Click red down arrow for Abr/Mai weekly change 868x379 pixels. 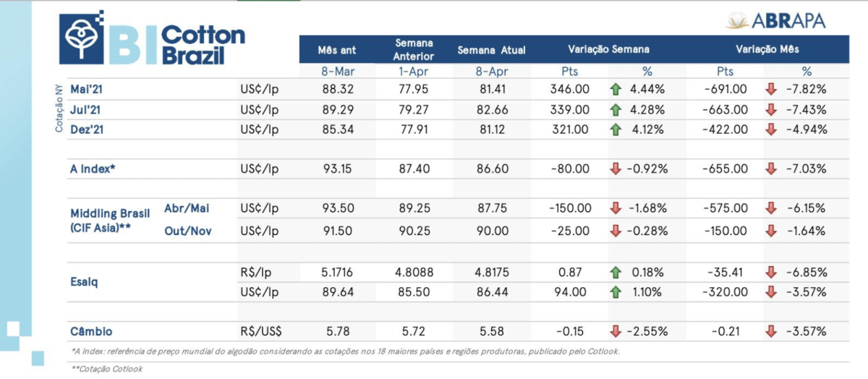pyautogui.click(x=616, y=208)
